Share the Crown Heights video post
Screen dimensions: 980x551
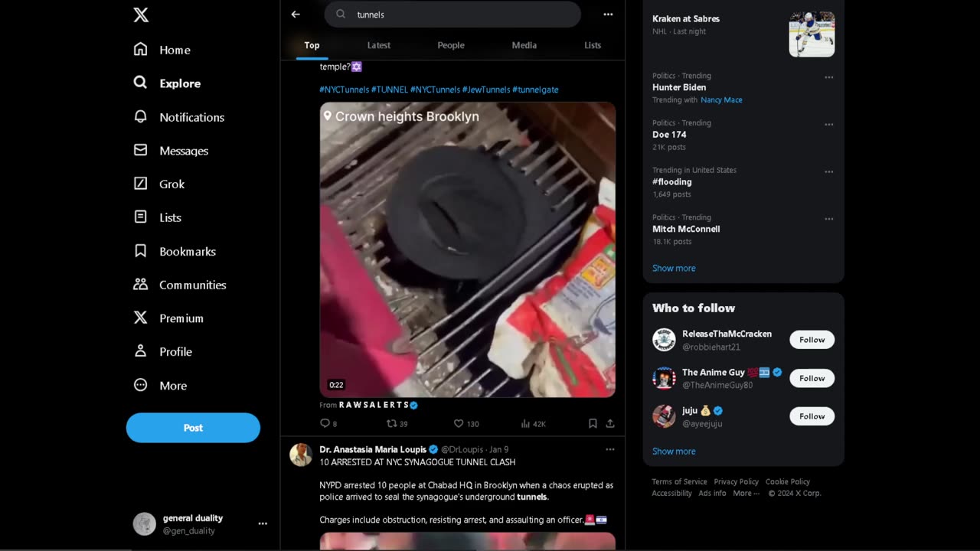tap(610, 423)
